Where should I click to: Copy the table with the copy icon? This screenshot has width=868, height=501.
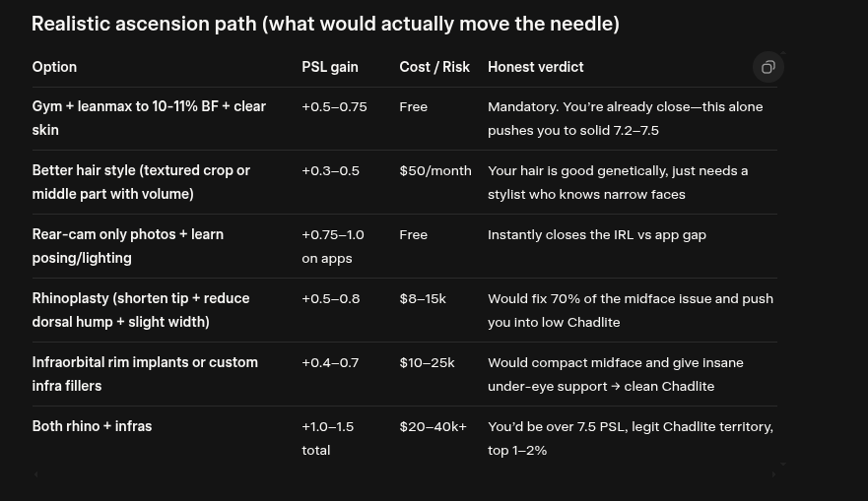click(768, 68)
